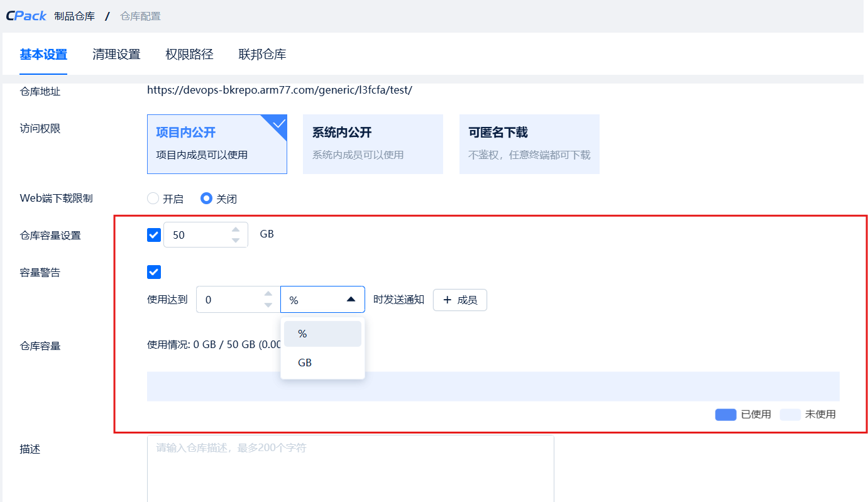868x502 pixels.
Task: Click the light 未使用 legend swatch
Action: click(790, 415)
